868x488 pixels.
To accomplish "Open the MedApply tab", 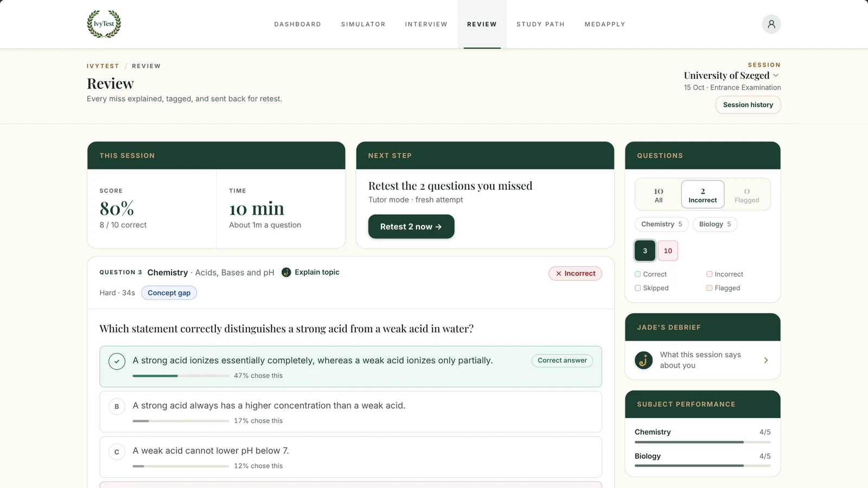I will [x=605, y=24].
